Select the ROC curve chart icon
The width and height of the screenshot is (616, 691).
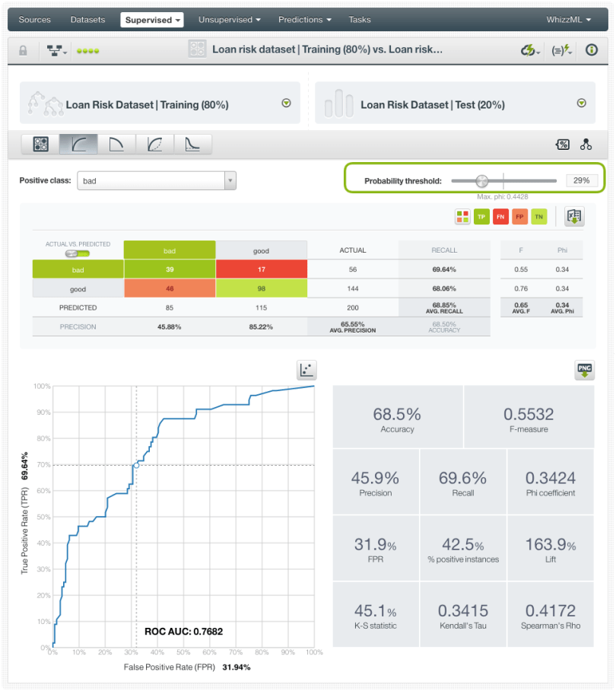pyautogui.click(x=78, y=143)
